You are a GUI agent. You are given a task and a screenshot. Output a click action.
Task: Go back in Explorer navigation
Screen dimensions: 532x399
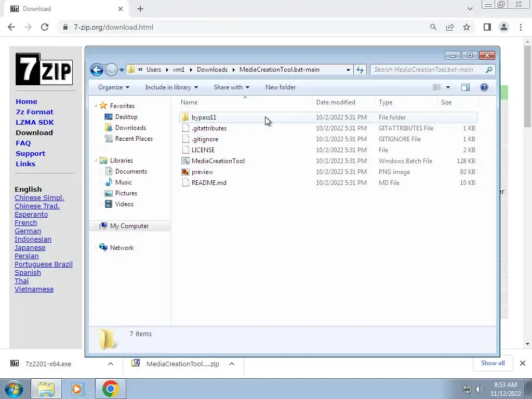97,70
